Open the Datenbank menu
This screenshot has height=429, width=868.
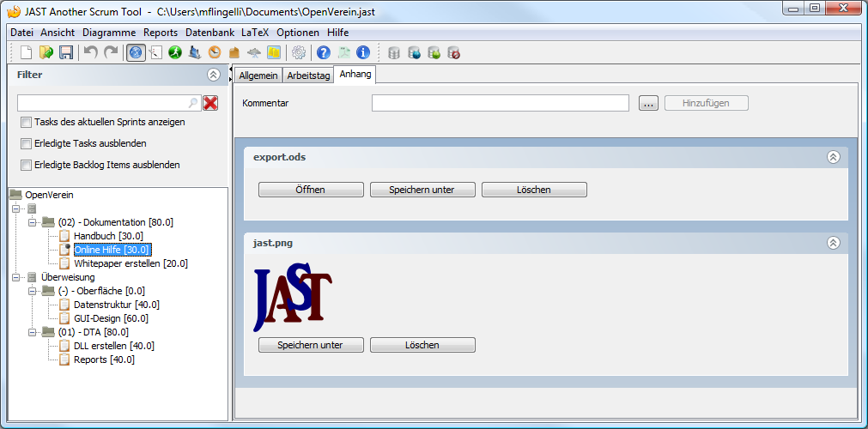(x=209, y=32)
